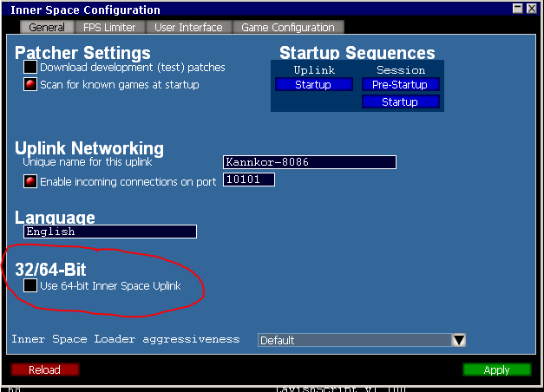The image size is (544, 392).
Task: Toggle Scan for known games at startup
Action: pos(30,84)
